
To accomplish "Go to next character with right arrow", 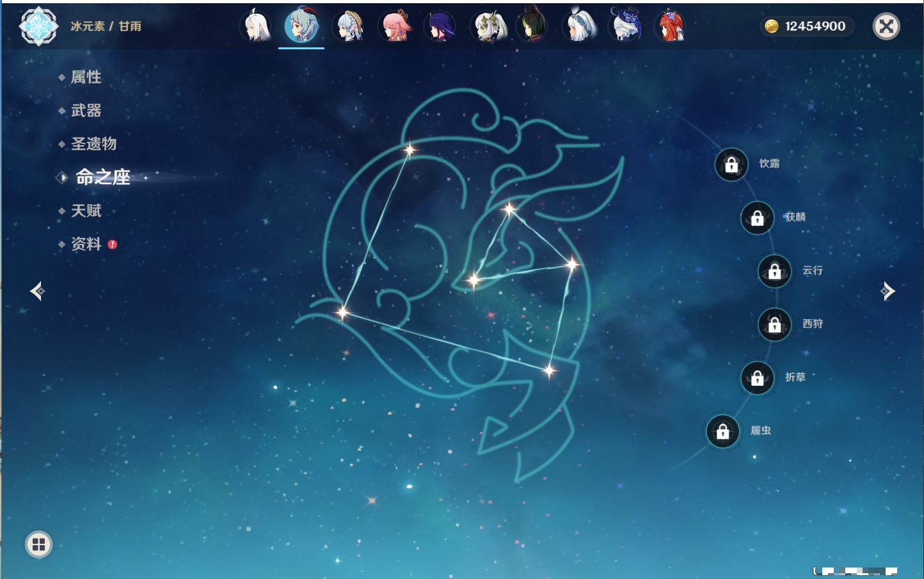I will coord(887,291).
